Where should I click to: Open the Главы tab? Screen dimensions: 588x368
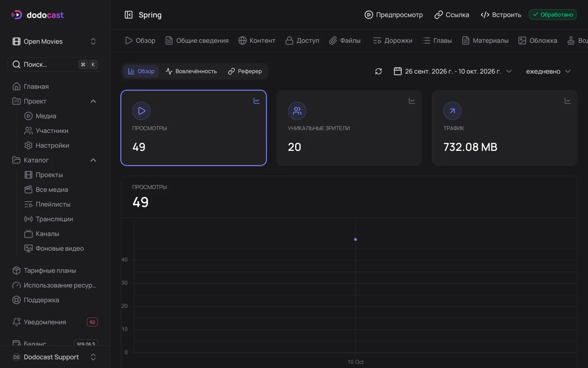tap(437, 40)
